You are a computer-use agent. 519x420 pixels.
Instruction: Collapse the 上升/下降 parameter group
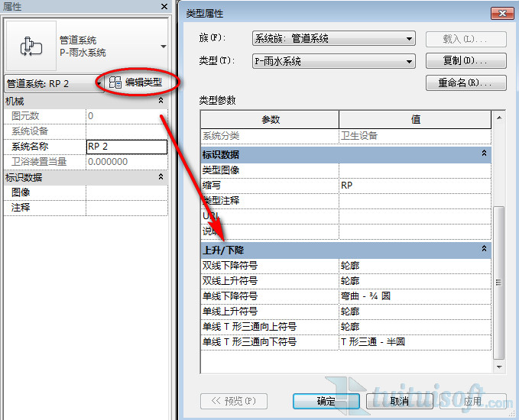484,249
